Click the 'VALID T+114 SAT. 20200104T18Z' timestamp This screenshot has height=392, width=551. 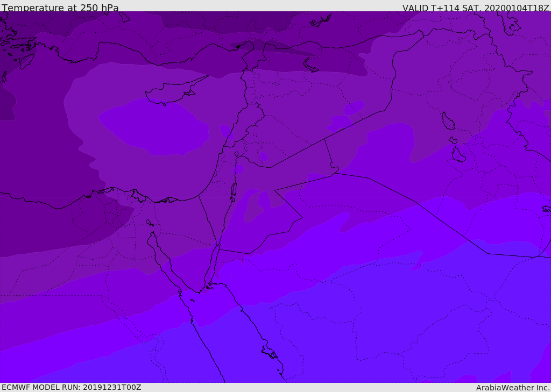point(476,8)
